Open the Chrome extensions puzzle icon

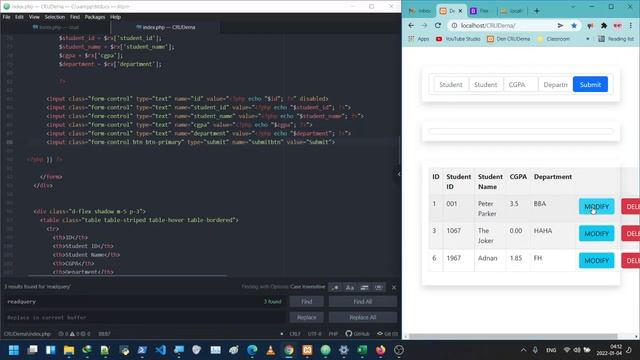click(x=604, y=25)
